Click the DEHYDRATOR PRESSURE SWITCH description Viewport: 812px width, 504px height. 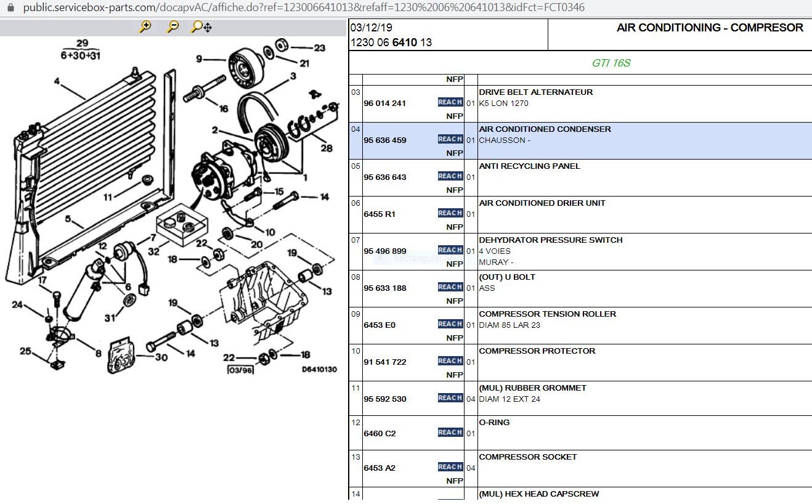coord(551,240)
